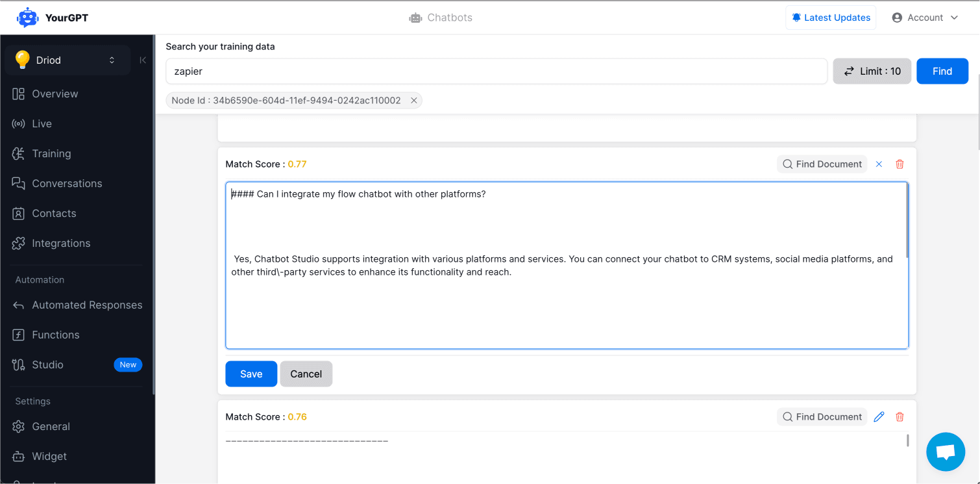
Task: Go to Integrations
Action: [61, 243]
